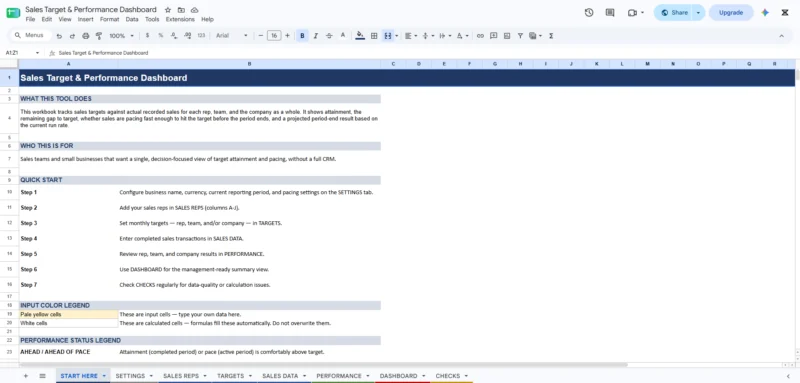The image size is (800, 383).
Task: Open the Edit menu
Action: 47,19
